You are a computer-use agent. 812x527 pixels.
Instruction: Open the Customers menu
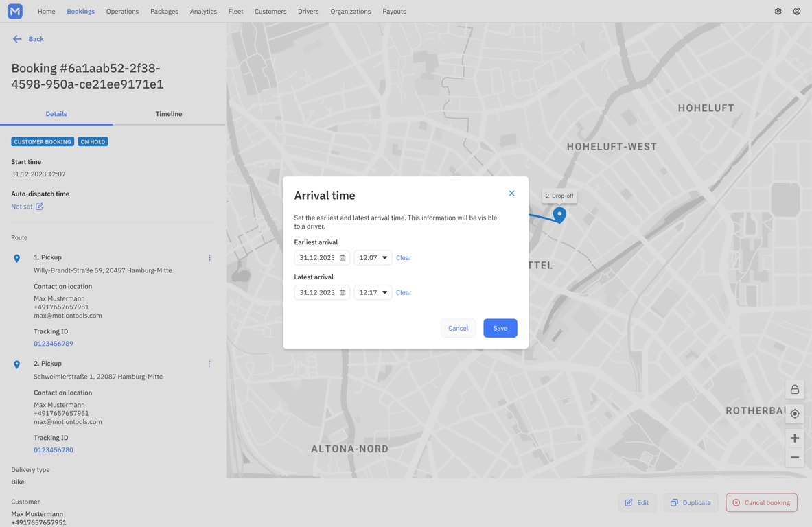click(x=270, y=12)
